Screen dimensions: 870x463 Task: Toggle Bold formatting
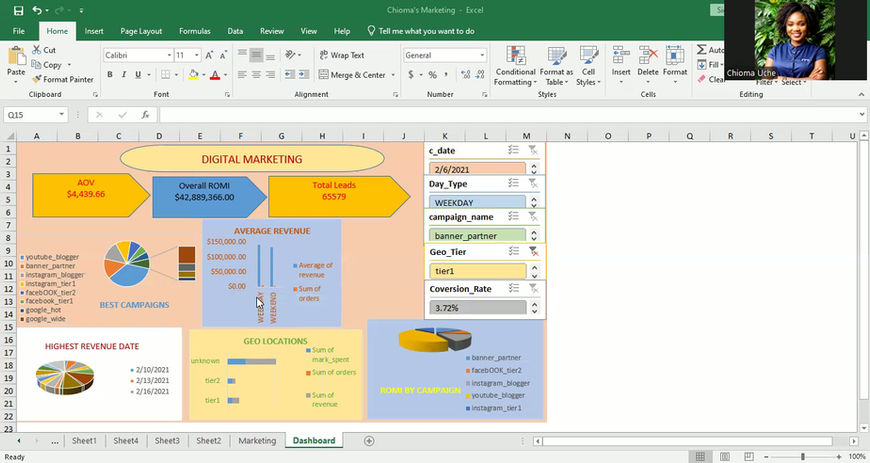click(x=110, y=75)
